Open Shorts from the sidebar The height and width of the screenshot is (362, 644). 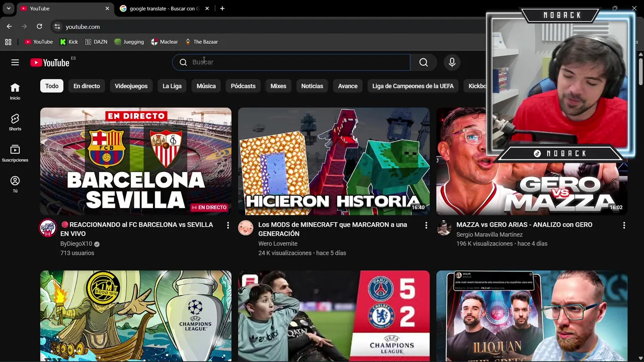15,122
